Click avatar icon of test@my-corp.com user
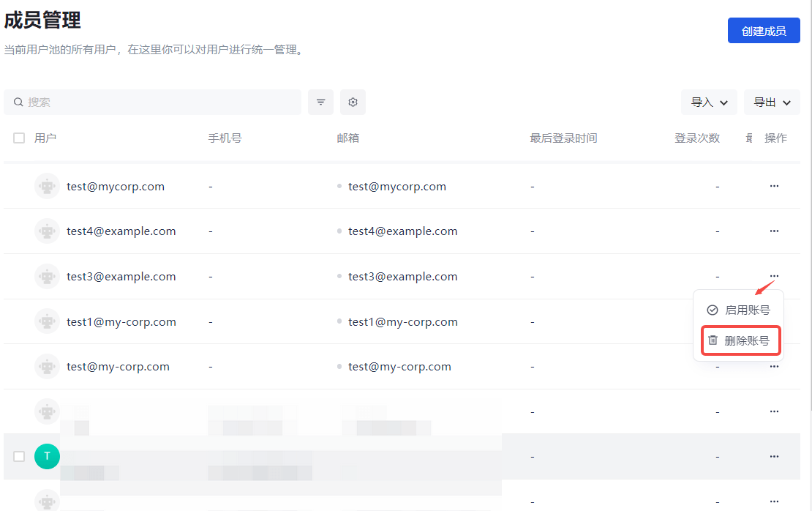 click(48, 367)
